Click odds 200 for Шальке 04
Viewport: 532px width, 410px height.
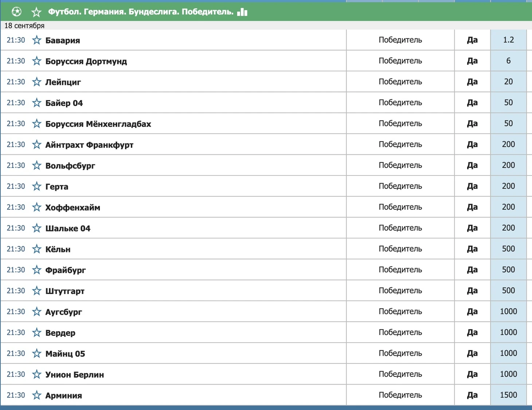[508, 228]
